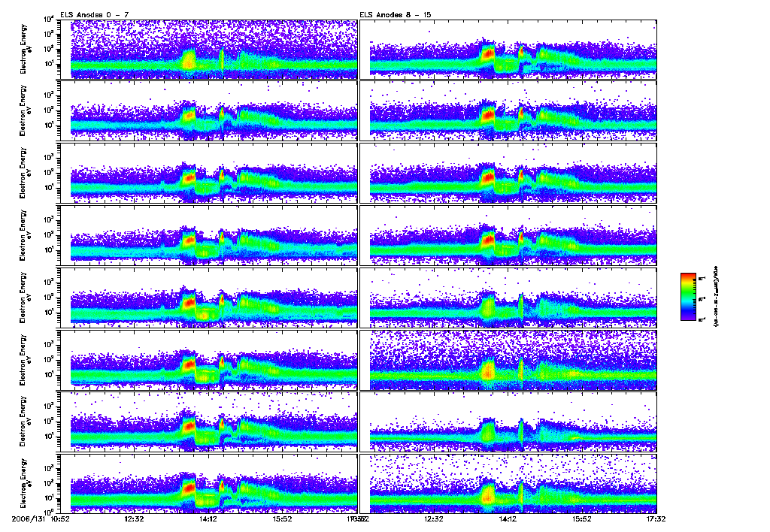Select the anode 6 spectrogram panel

pyautogui.click(x=208, y=422)
